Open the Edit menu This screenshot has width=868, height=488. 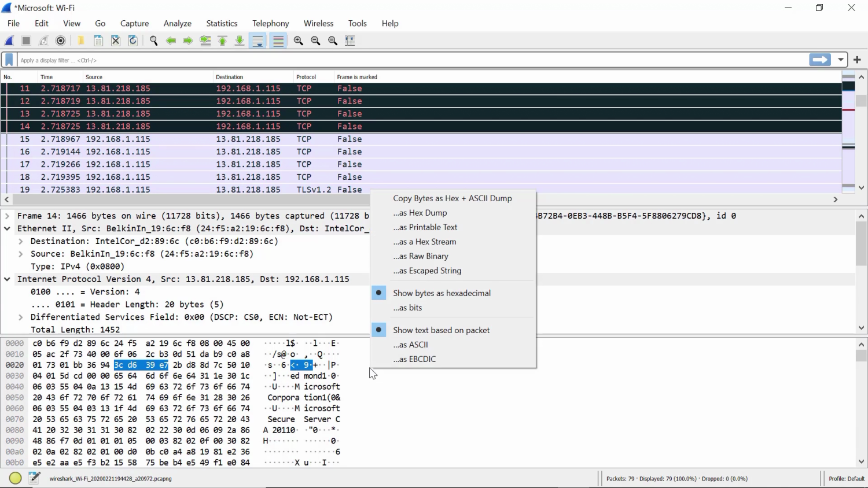[x=42, y=23]
